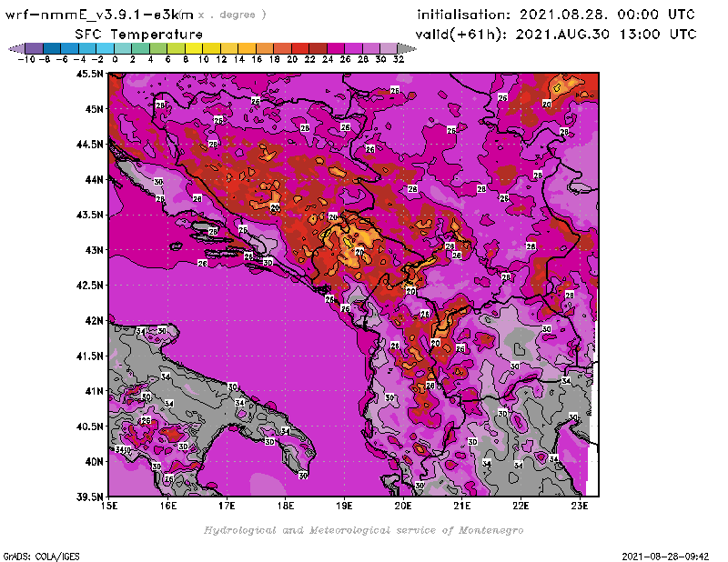728x562 pixels.
Task: Click the longitude label "16E"
Action: [x=168, y=506]
